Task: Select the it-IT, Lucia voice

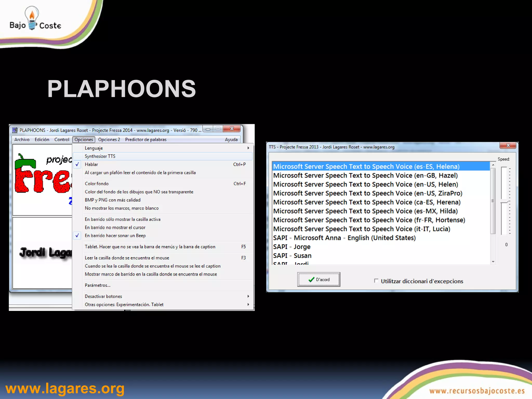Action: 381,229
